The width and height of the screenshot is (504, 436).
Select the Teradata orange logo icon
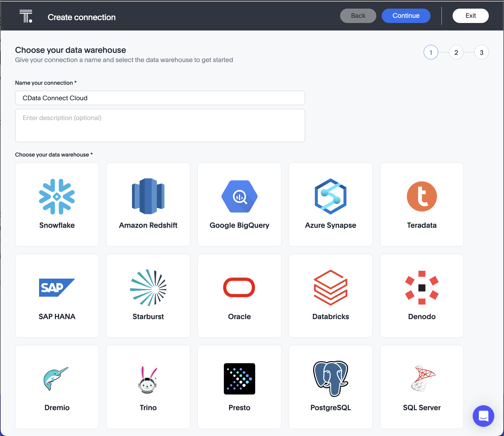coord(422,196)
